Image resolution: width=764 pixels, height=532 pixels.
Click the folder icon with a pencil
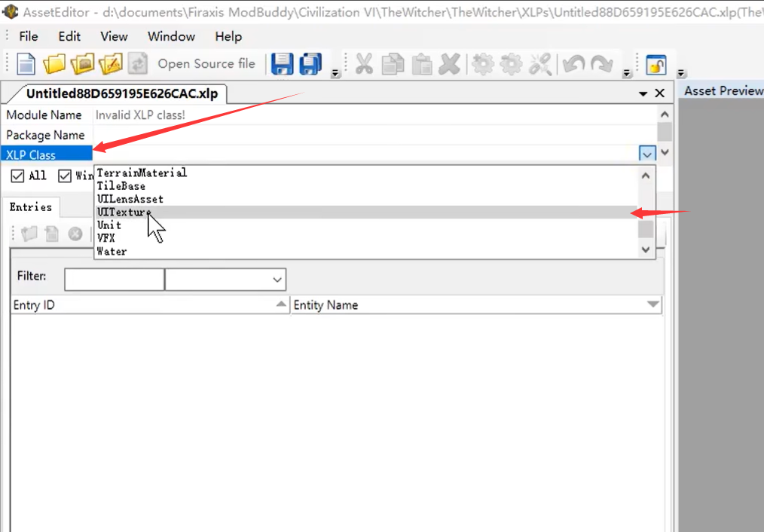(x=111, y=64)
